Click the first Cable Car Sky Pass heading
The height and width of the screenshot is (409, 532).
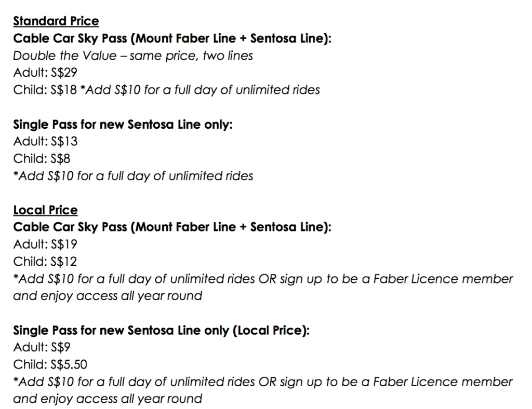click(172, 38)
